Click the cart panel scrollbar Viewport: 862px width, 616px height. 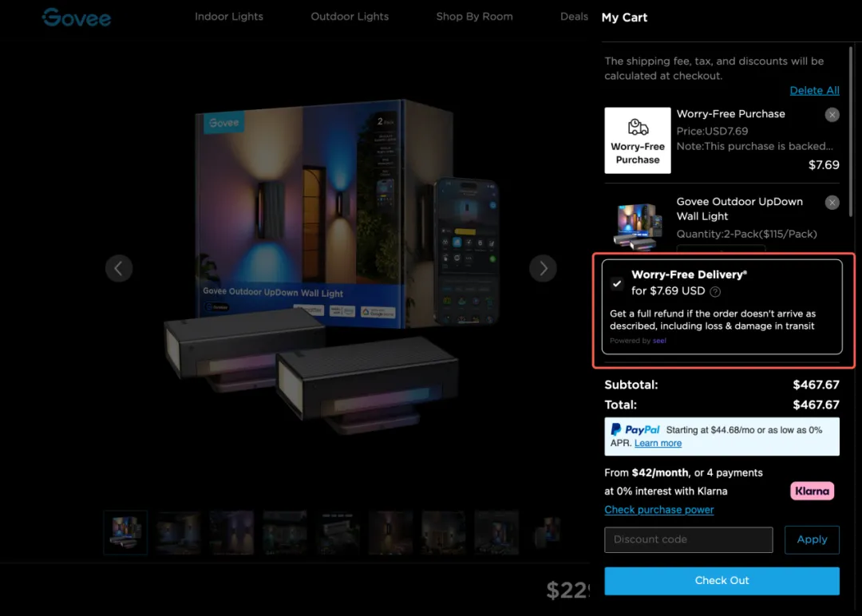[x=851, y=132]
